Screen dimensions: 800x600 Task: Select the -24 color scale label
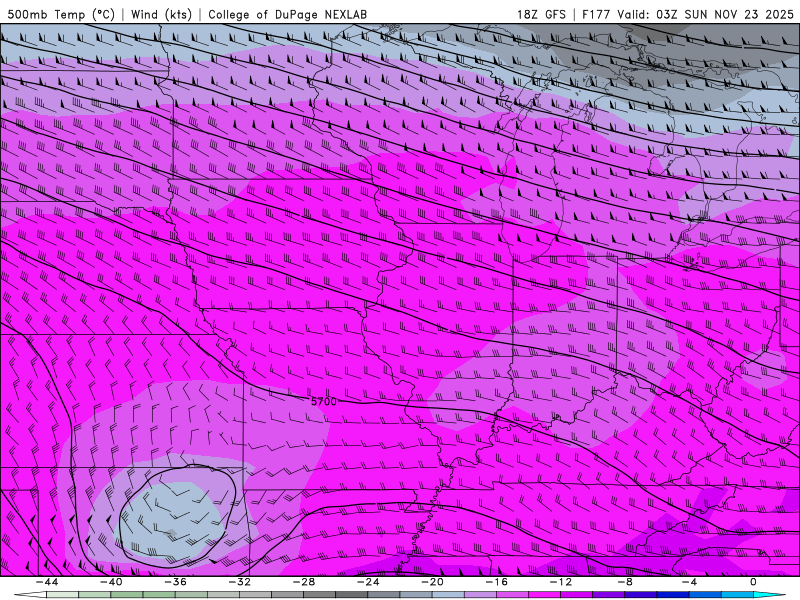(368, 582)
